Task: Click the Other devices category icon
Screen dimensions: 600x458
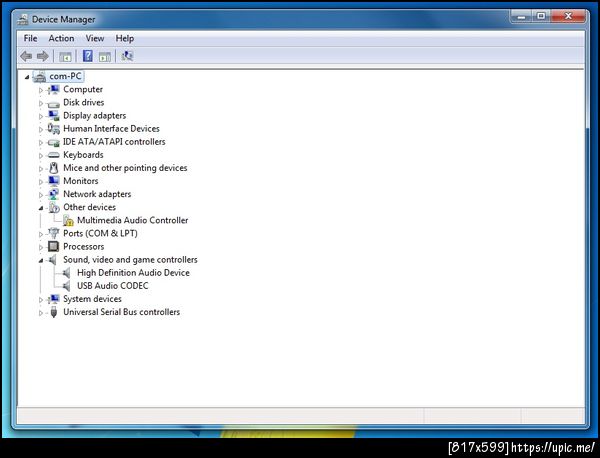Action: pos(54,207)
